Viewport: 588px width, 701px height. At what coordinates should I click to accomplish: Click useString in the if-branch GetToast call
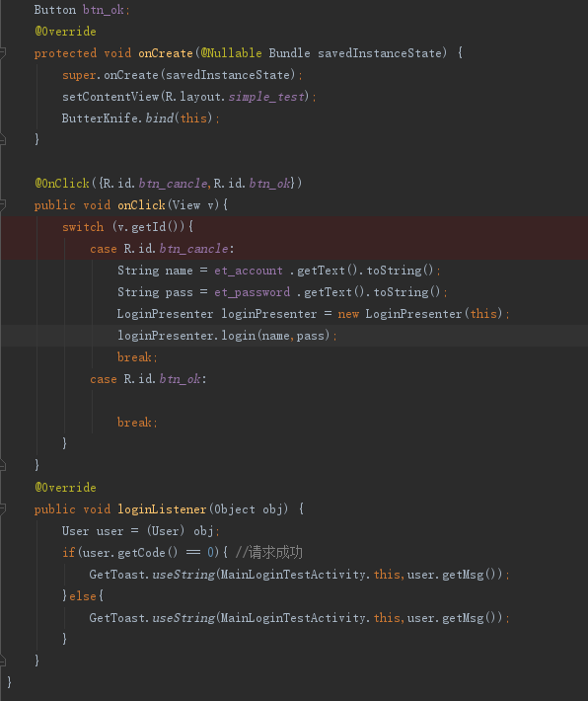[x=184, y=575]
